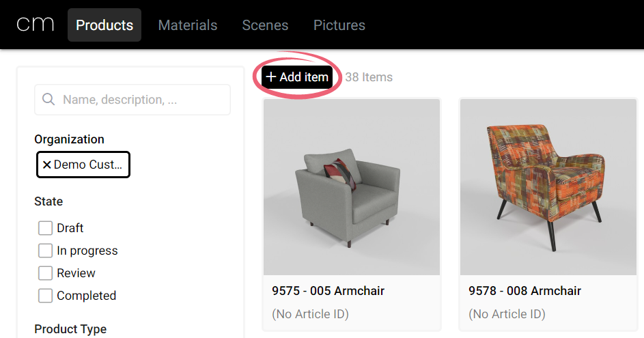
Task: Open the gray 9575 armchair thumbnail
Action: pyautogui.click(x=352, y=186)
